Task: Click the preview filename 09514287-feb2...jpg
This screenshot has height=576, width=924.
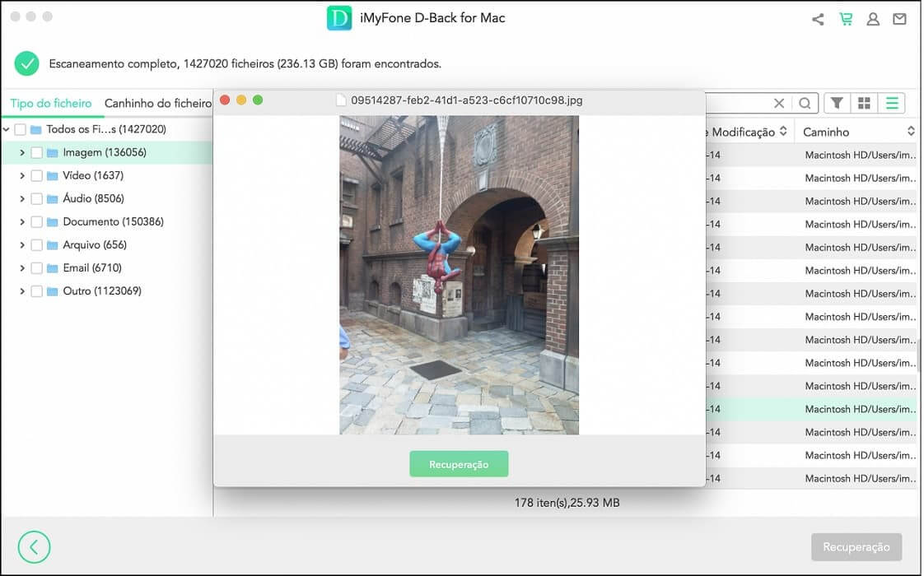Action: [x=467, y=100]
